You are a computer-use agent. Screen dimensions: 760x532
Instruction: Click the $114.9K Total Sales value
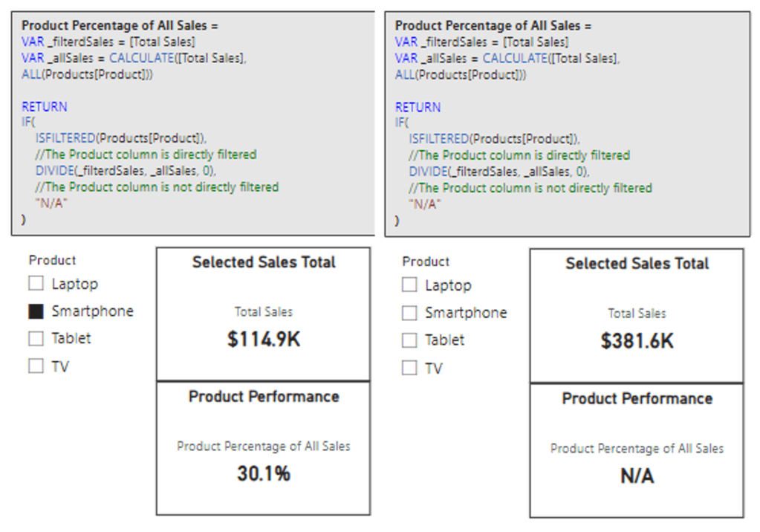(264, 340)
